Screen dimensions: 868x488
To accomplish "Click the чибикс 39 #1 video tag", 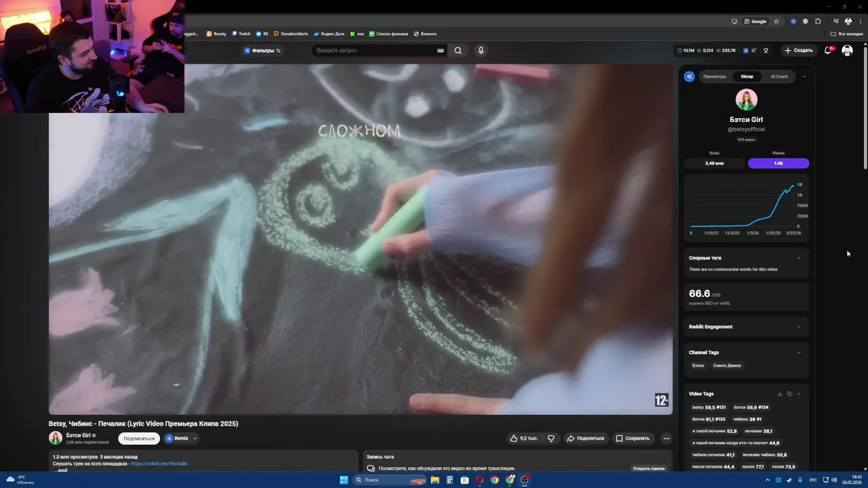I will (x=747, y=420).
